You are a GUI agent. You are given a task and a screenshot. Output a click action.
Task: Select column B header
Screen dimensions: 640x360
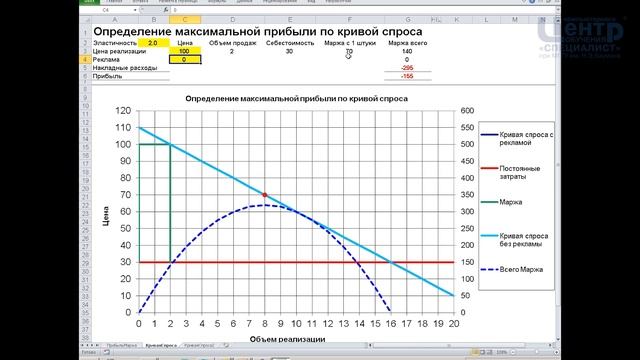point(153,20)
